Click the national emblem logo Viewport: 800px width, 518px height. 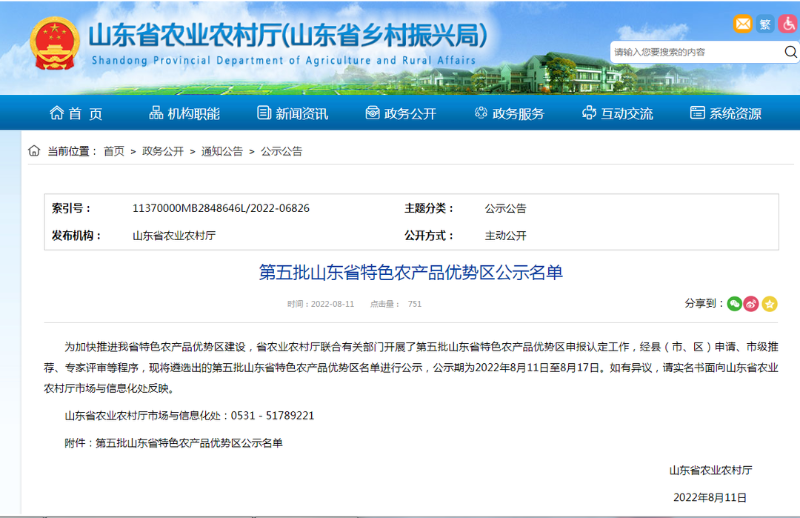[x=55, y=43]
